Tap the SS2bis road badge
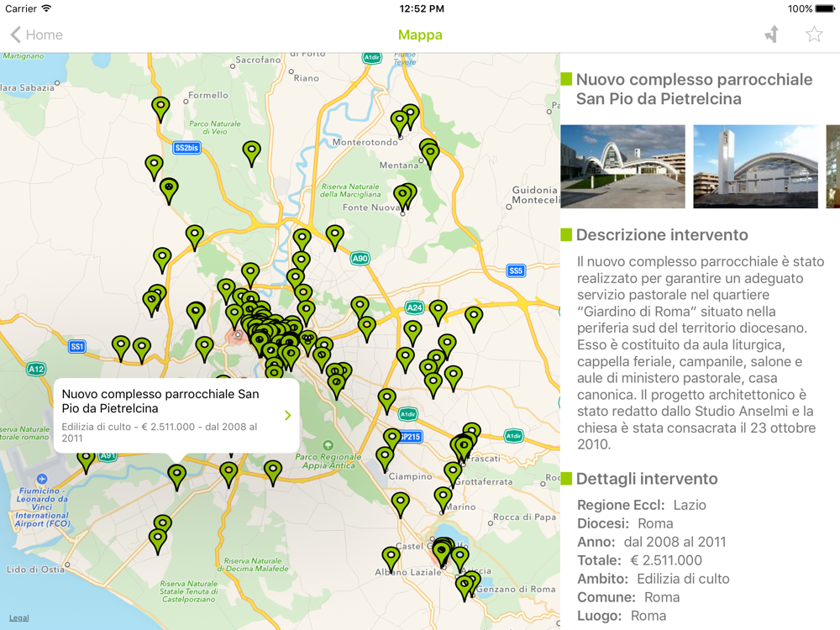Screen dimensions: 840x630 click(x=186, y=148)
